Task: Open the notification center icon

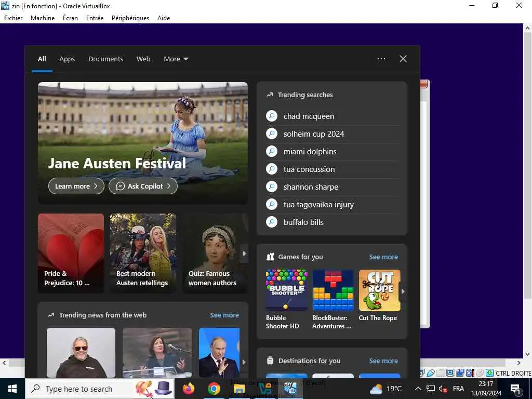Action: click(515, 390)
